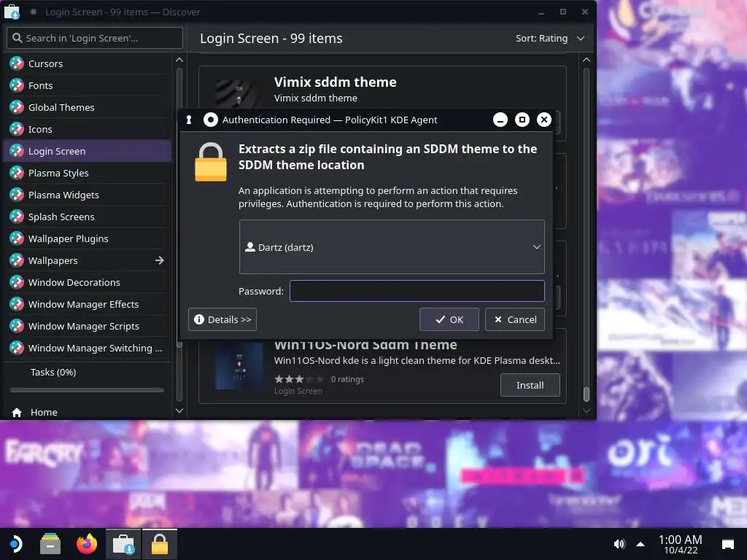Click the Tasks progress bar

pos(87,390)
